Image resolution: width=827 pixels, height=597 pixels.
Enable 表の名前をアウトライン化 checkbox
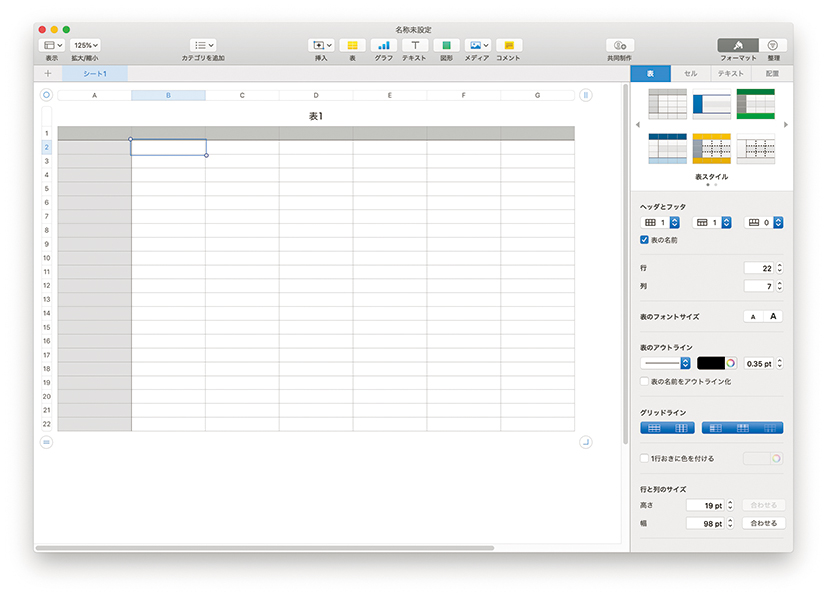[x=645, y=381]
